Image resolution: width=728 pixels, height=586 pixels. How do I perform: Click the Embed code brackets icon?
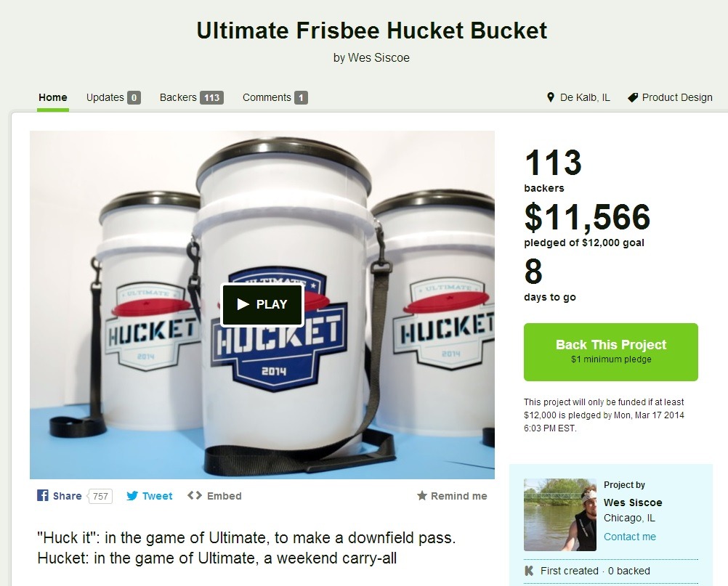pos(195,495)
